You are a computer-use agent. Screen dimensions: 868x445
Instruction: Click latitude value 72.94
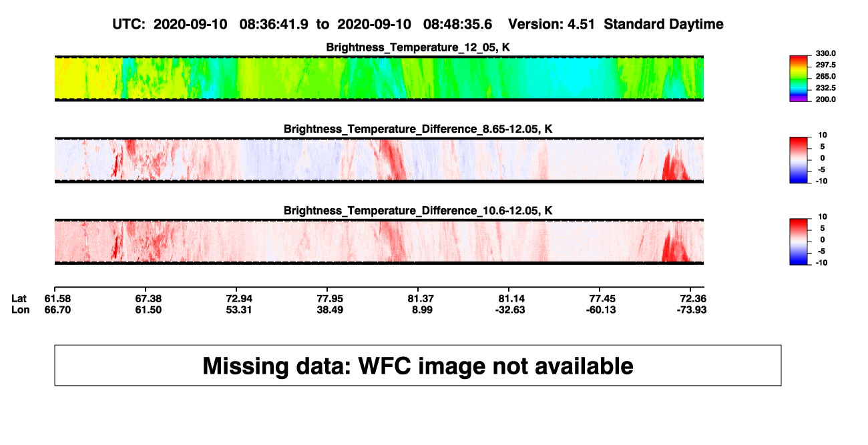[238, 298]
